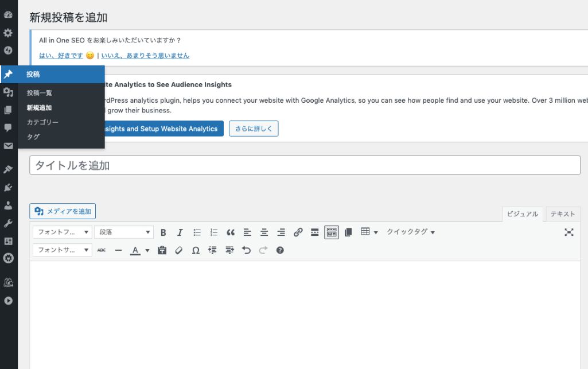Click the insert link icon
This screenshot has height=369, width=588.
click(298, 232)
